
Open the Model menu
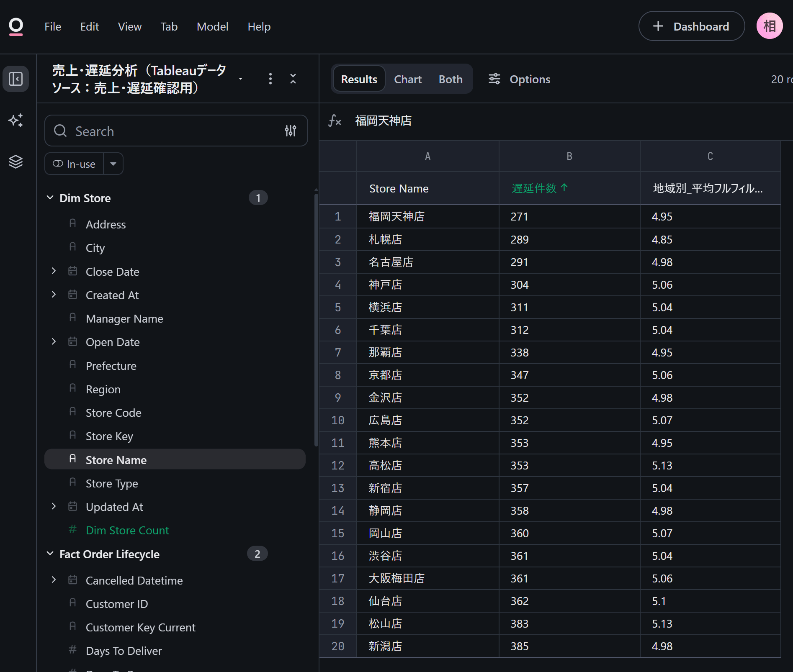(212, 27)
